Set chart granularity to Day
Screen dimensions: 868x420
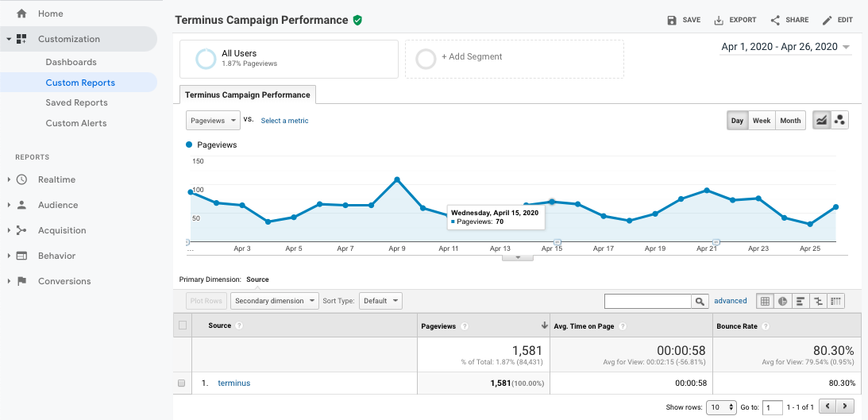coord(737,121)
